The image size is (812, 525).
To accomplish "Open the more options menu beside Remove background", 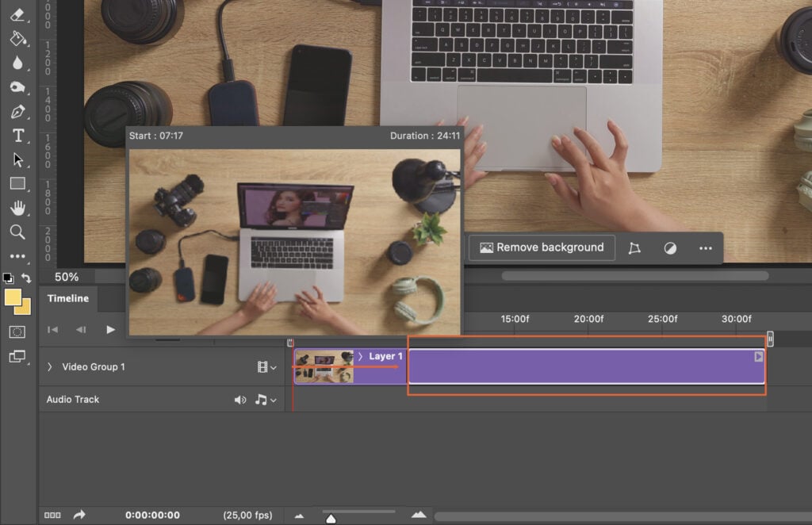I will click(x=706, y=247).
